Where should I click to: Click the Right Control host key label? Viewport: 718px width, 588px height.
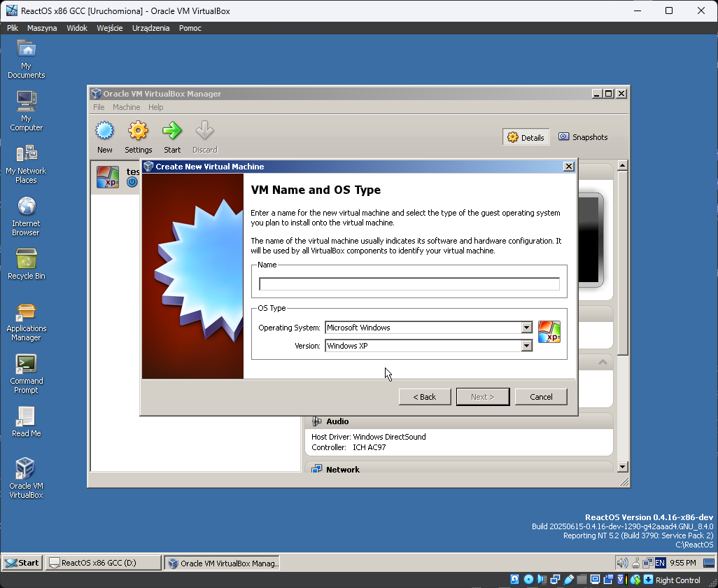(677, 580)
